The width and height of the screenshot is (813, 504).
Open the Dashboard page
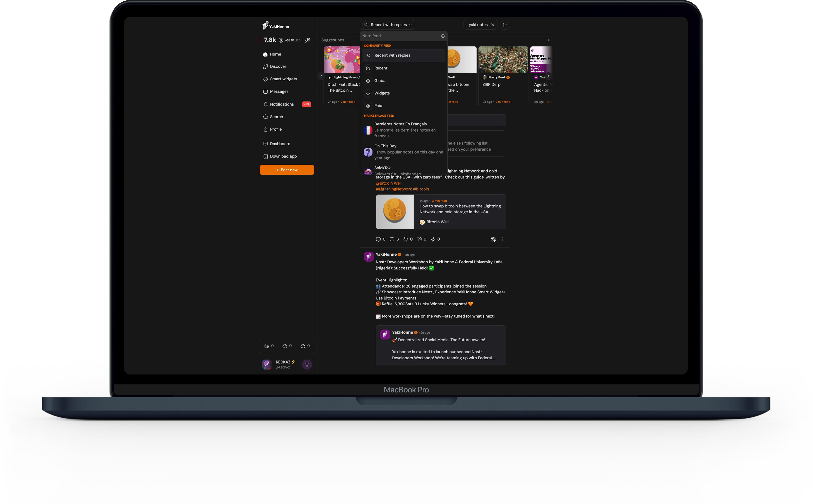(x=287, y=144)
